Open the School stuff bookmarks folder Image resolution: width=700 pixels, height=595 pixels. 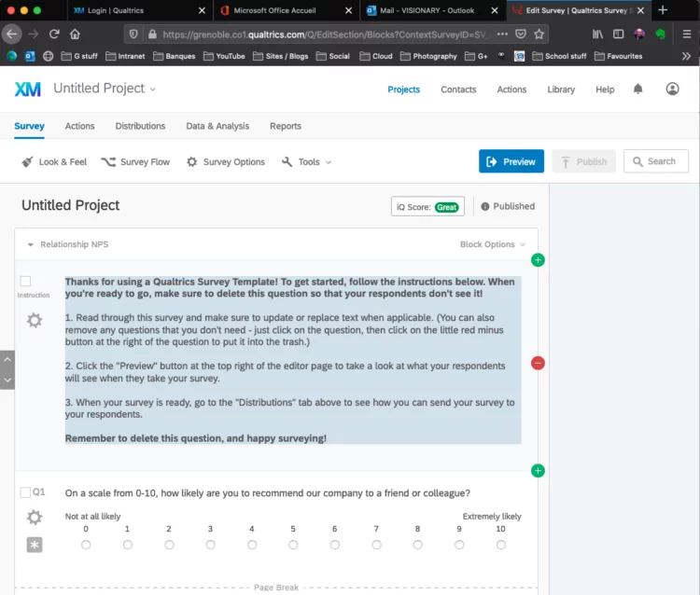[x=559, y=56]
